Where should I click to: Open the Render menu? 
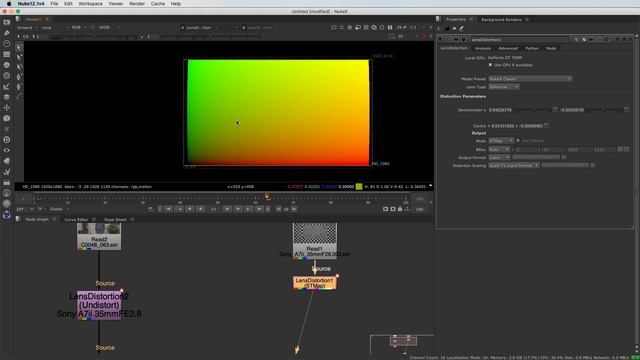coord(137,4)
